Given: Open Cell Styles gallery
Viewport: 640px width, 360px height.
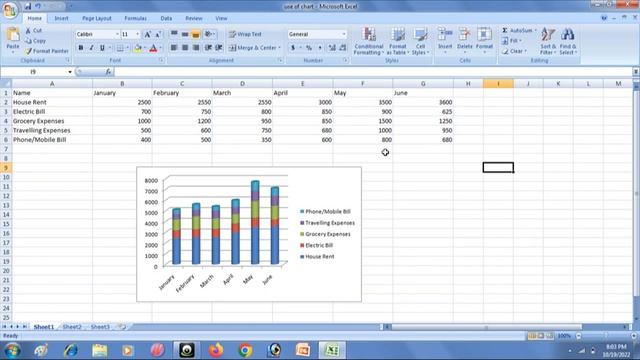Looking at the screenshot, I should pos(420,41).
